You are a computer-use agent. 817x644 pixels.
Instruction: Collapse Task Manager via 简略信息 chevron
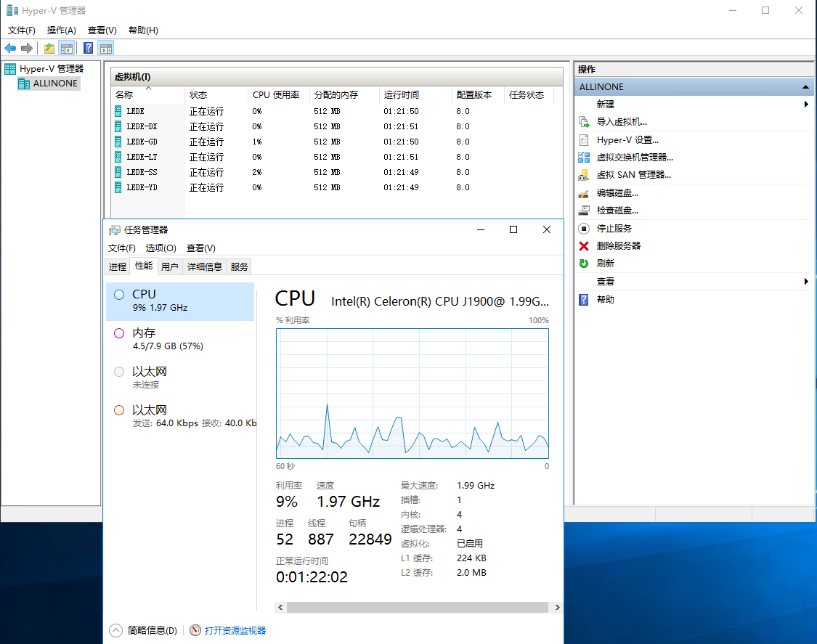click(x=115, y=630)
